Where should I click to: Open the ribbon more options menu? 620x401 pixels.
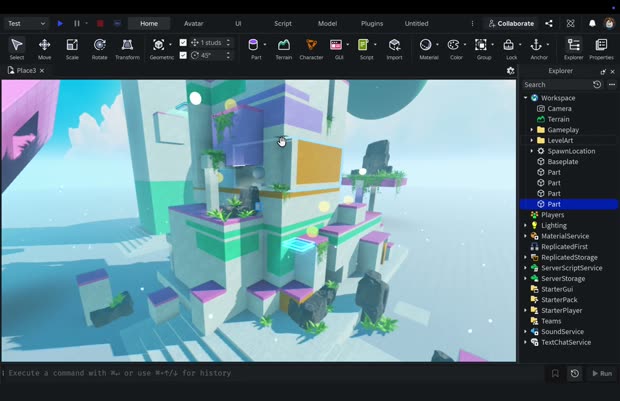(x=472, y=23)
